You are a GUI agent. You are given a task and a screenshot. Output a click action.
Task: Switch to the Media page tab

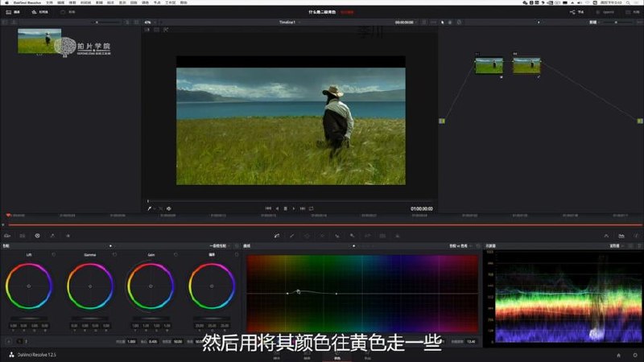click(277, 356)
